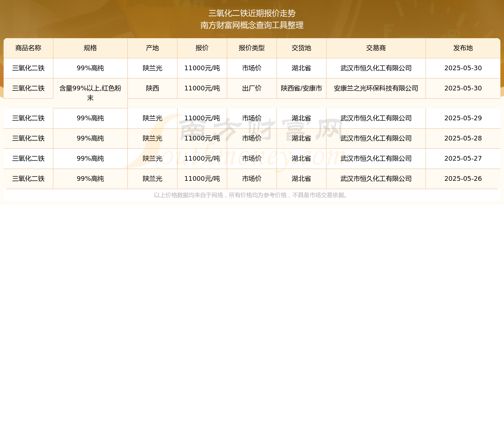Click 陕兰光 in the 2025-05-29 row

coord(153,118)
